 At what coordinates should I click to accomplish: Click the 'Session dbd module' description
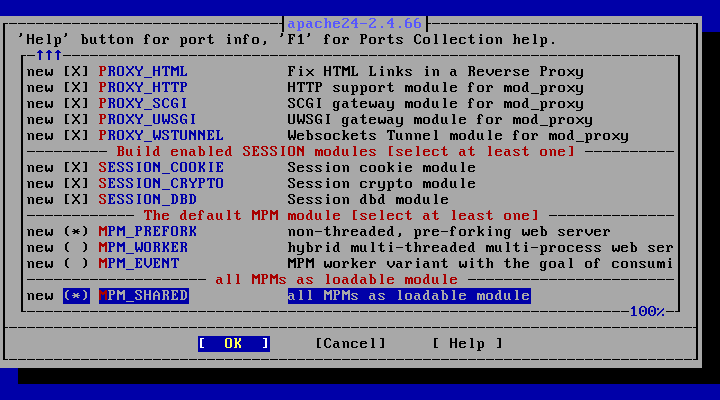pyautogui.click(x=368, y=200)
